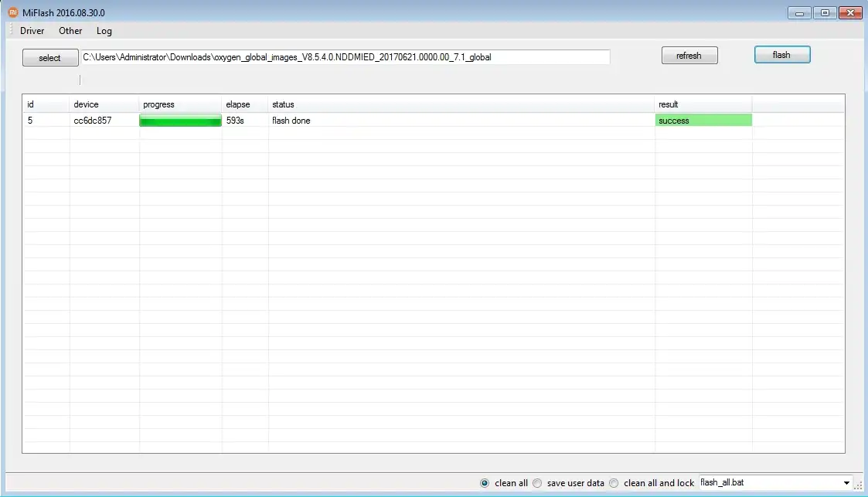
Task: Click the elapse column header
Action: (x=238, y=104)
